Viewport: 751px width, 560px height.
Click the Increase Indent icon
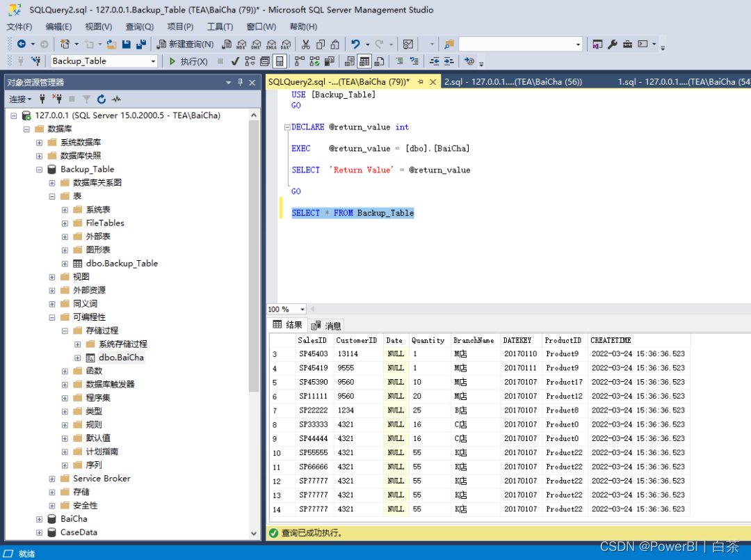point(449,61)
